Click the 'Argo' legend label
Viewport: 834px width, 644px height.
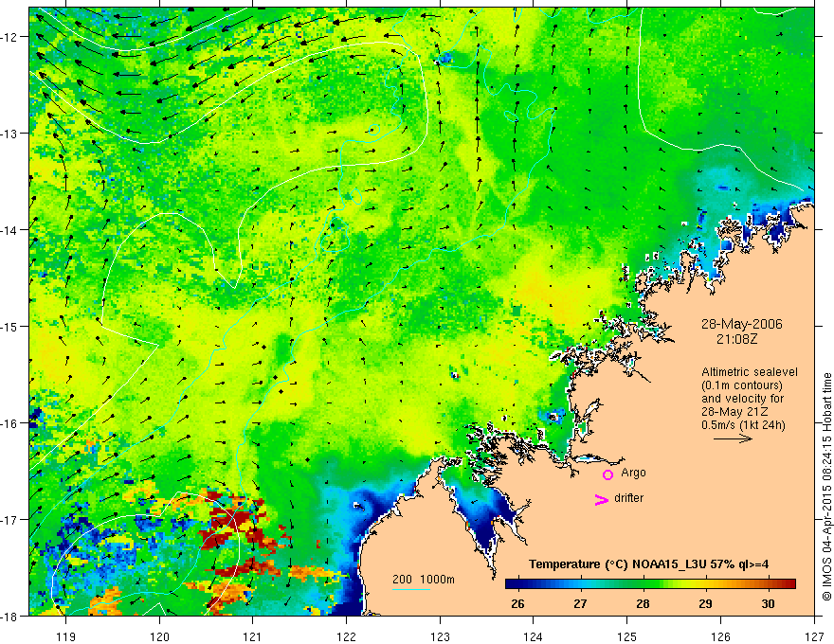633,473
